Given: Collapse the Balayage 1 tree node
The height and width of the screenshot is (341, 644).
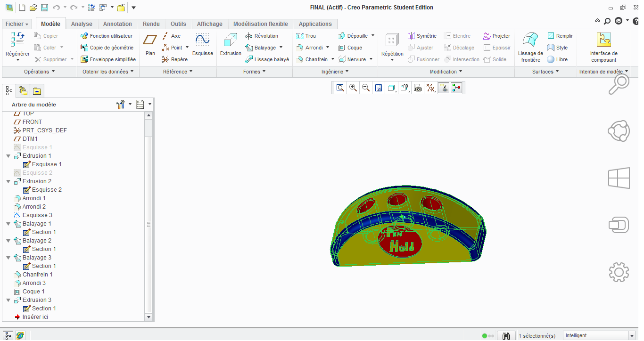Looking at the screenshot, I should click(8, 224).
